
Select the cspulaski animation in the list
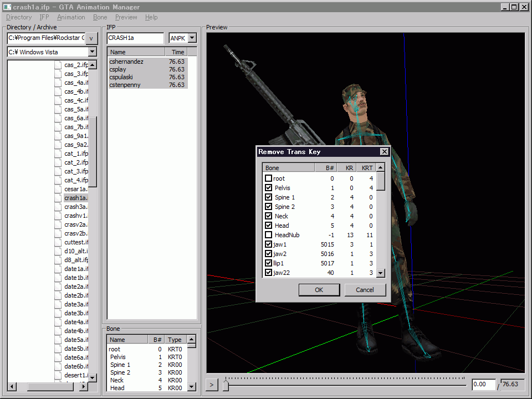click(x=125, y=77)
